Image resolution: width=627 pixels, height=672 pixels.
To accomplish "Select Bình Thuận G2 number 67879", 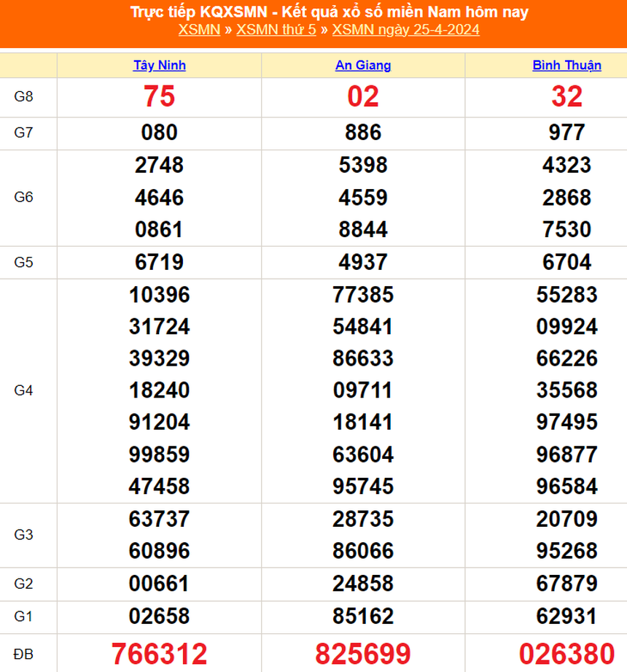I will coord(565,584).
